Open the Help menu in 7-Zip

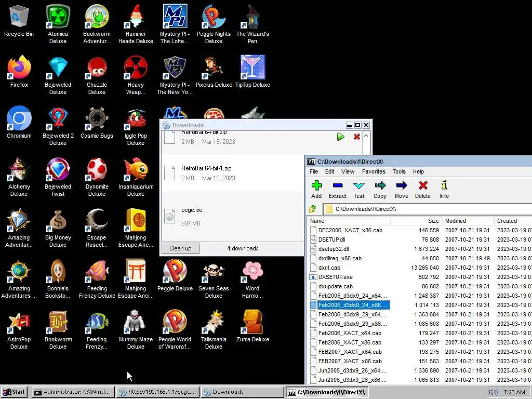[x=418, y=171]
